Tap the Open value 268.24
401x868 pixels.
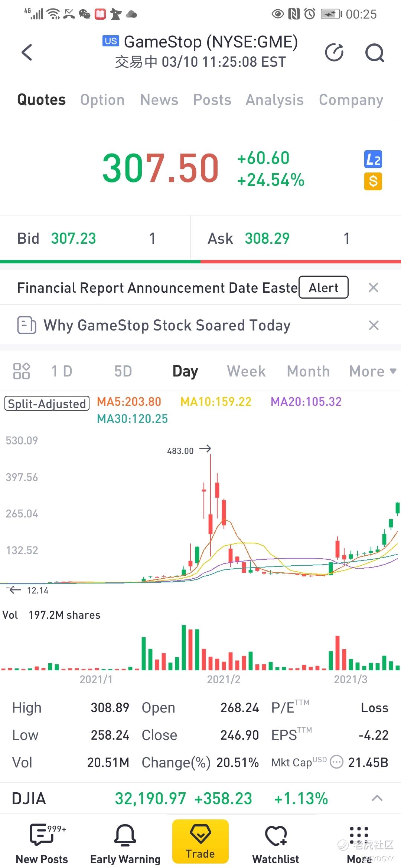click(x=239, y=707)
